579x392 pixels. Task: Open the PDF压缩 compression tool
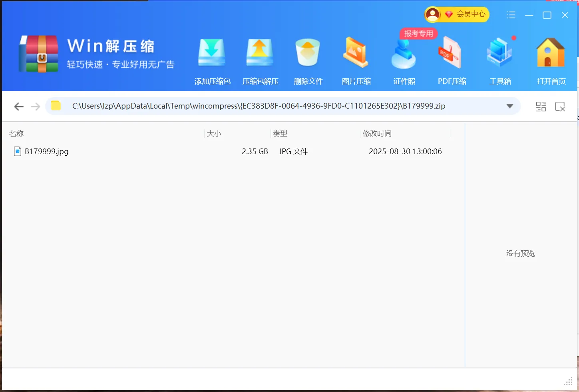coord(452,53)
